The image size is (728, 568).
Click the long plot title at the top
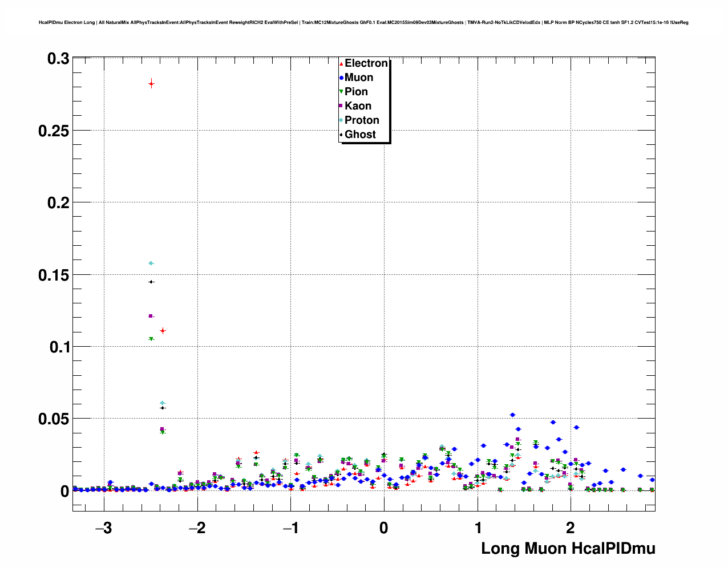(x=363, y=22)
